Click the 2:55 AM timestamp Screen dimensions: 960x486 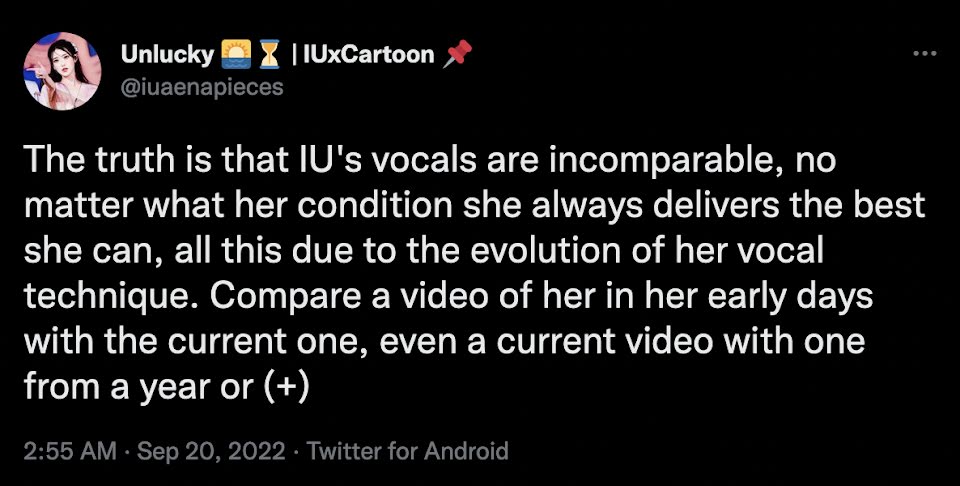click(70, 452)
